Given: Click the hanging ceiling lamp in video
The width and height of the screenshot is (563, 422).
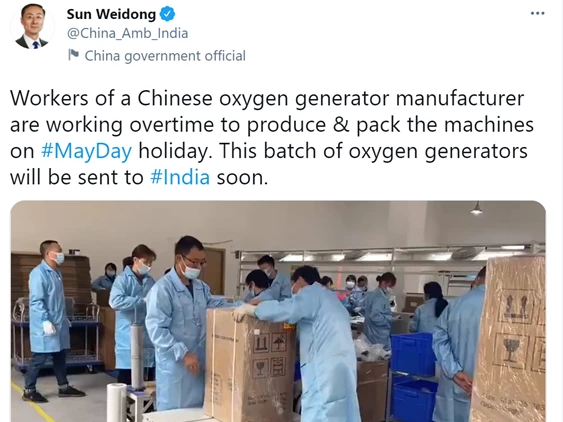Looking at the screenshot, I should 476,208.
